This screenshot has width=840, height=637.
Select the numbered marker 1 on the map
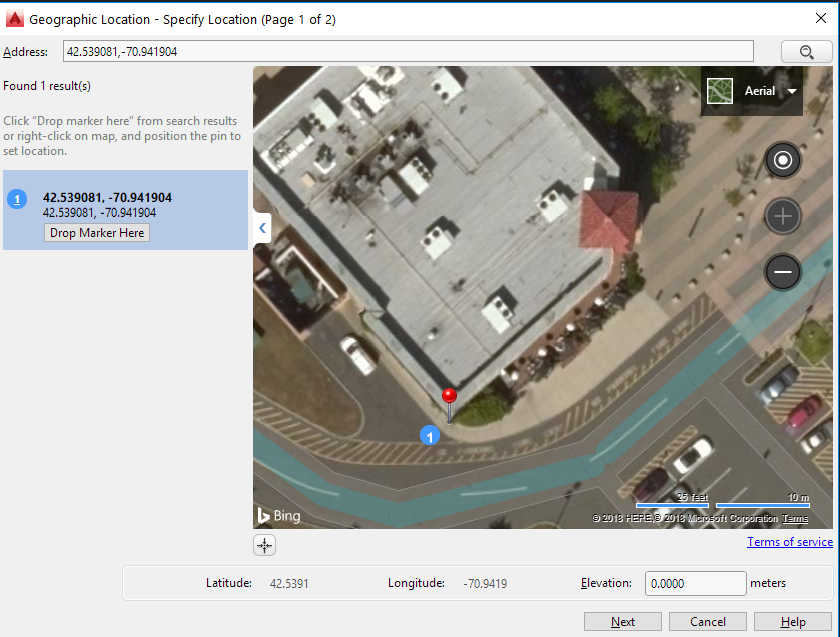click(430, 435)
